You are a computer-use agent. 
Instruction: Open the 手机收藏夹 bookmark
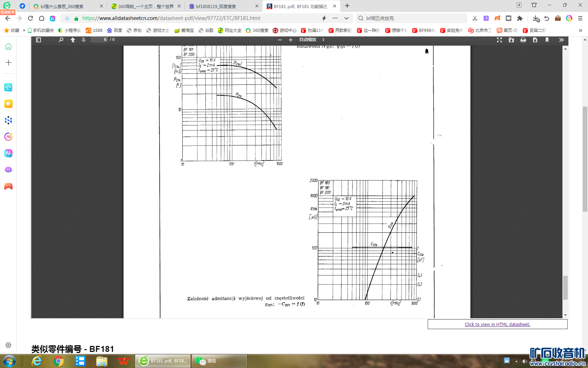pyautogui.click(x=41, y=30)
